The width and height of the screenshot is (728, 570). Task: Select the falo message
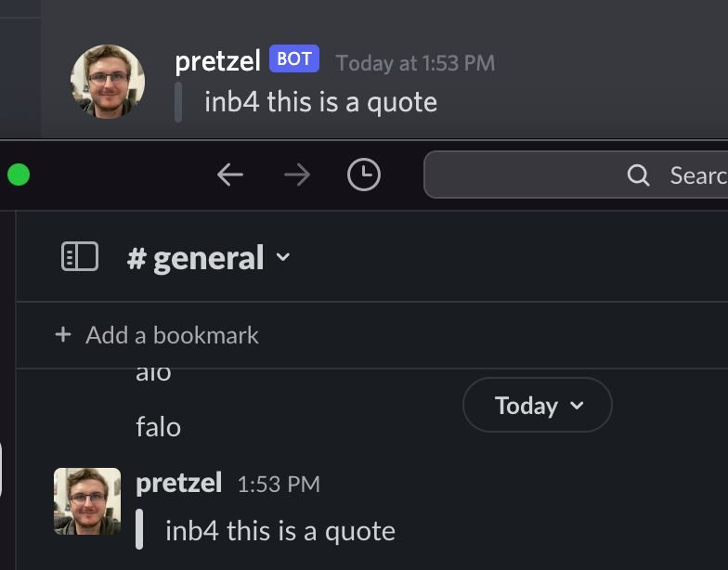[x=158, y=427]
